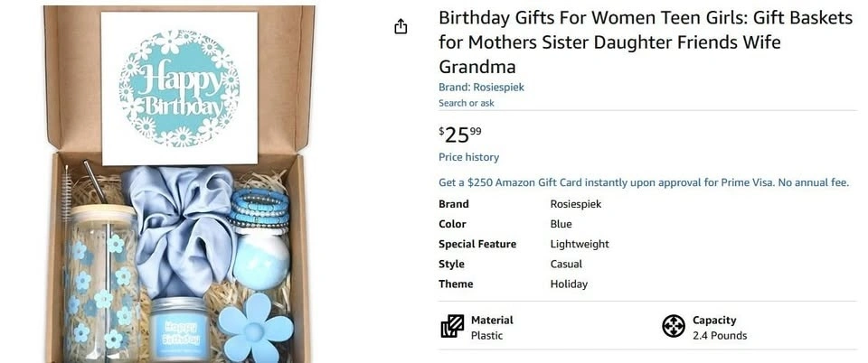
Task: Click the Style value Casual
Action: [566, 264]
